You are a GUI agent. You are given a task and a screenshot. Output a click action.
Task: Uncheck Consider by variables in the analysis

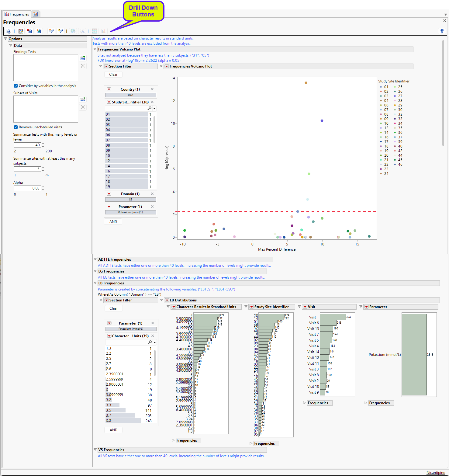coord(16,86)
